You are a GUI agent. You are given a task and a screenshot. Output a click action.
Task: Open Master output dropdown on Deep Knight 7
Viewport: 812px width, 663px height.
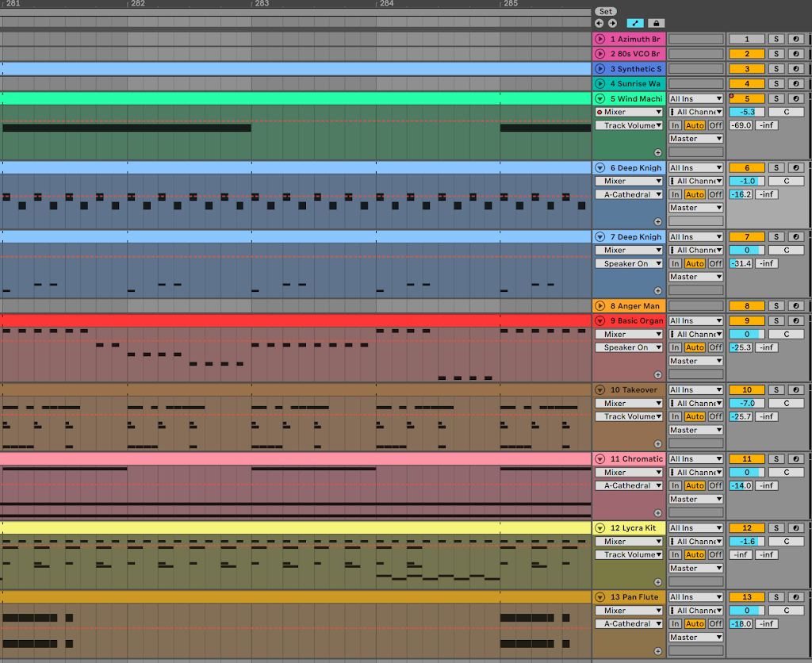(695, 277)
